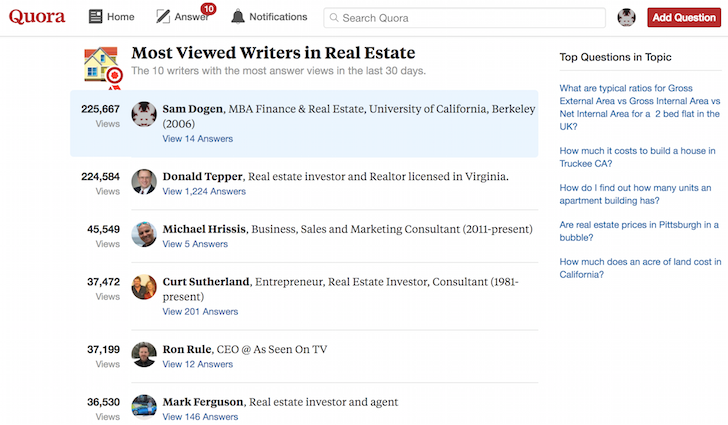
Task: Open the Truckee CA house cost question
Action: coord(637,158)
